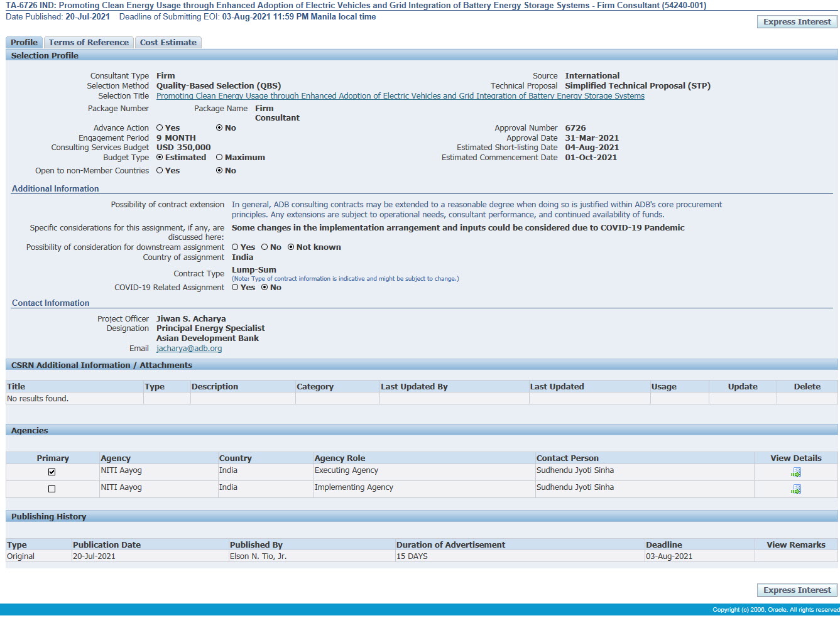The height and width of the screenshot is (623, 840).
Task: Open the Selection Title project link
Action: point(400,95)
